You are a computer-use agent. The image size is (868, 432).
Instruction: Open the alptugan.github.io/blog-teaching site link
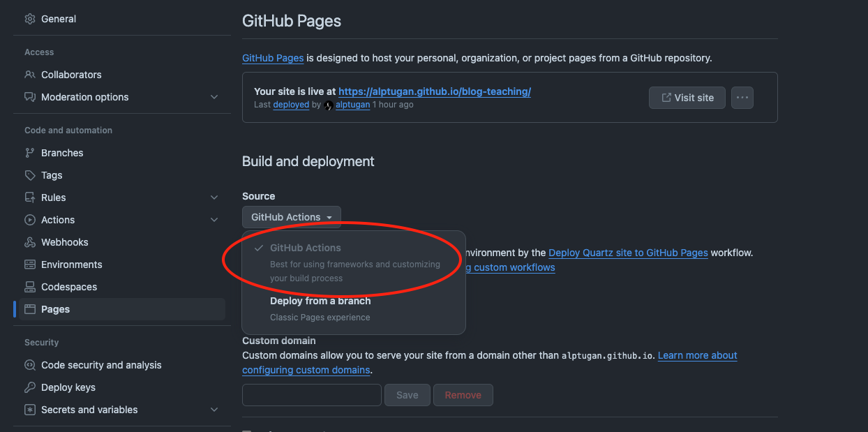point(435,91)
